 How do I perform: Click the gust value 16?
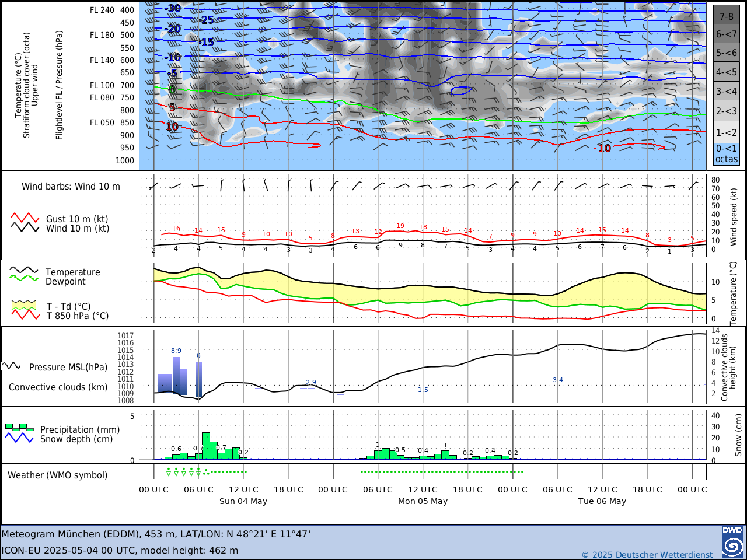click(x=176, y=229)
